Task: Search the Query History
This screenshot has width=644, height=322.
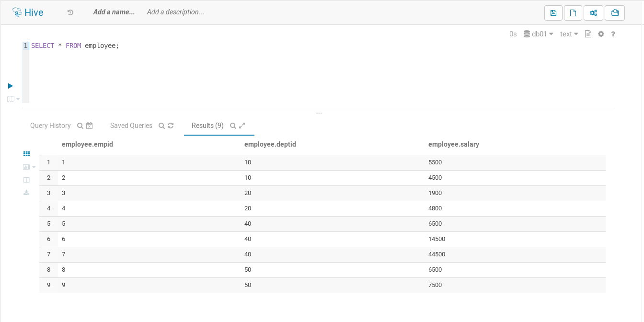Action: [x=80, y=126]
